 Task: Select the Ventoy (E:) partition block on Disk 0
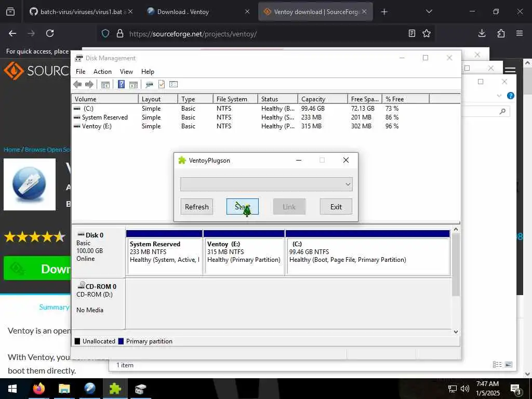tap(244, 253)
